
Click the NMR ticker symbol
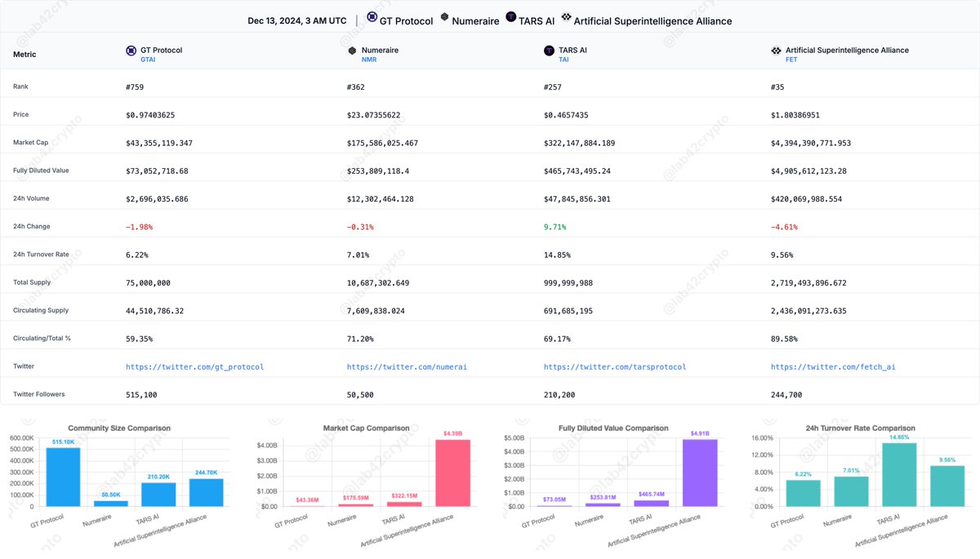tap(369, 60)
